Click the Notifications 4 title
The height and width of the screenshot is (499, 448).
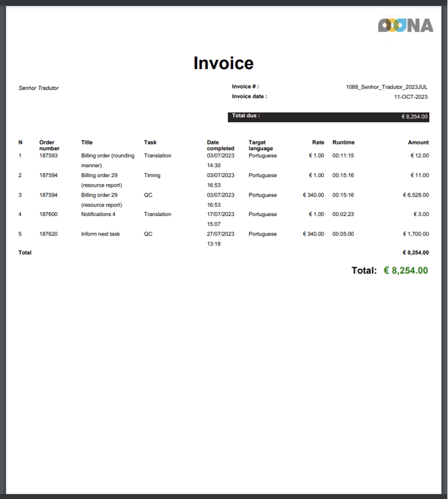click(x=98, y=214)
